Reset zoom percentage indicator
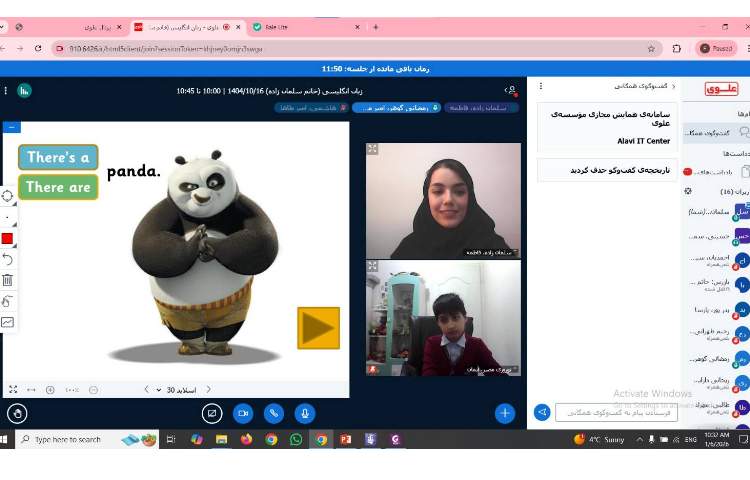Screen dimensions: 750x480 [x=72, y=390]
